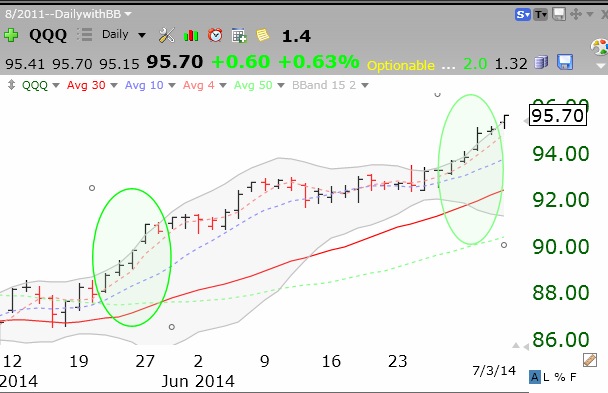Click the green plus add-symbol icon
Viewport: 608px width, 393px height.
point(11,35)
